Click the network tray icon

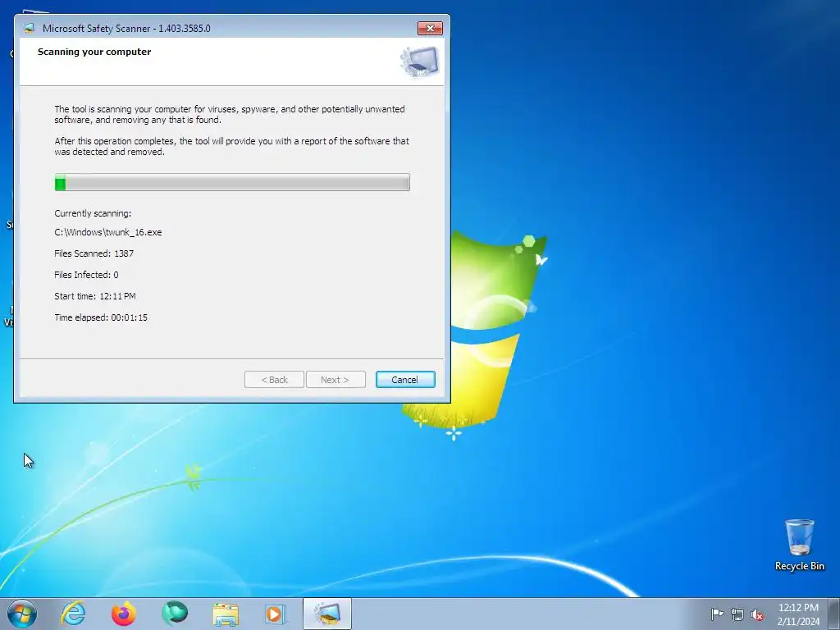(737, 614)
